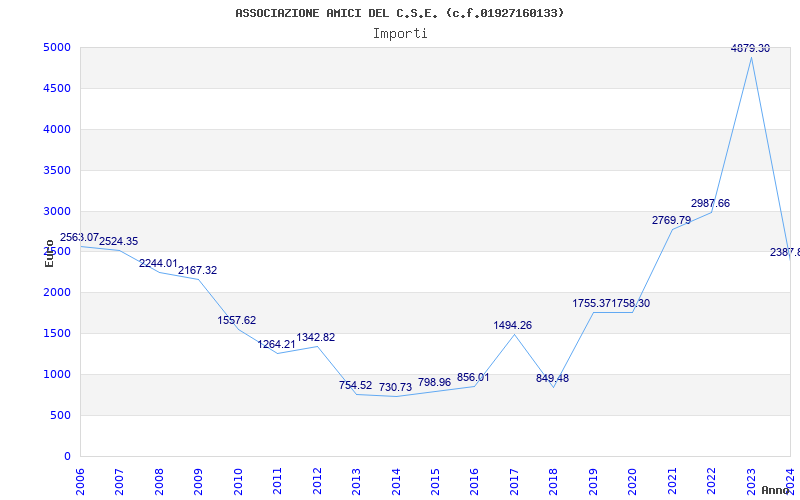Select data label 2244.01
Image resolution: width=800 pixels, height=500 pixels.
(158, 263)
